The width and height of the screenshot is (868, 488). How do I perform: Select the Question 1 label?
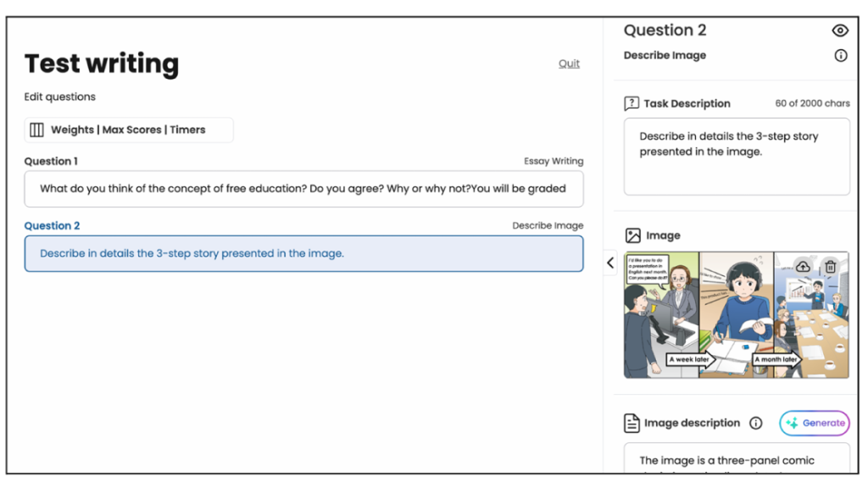[51, 161]
